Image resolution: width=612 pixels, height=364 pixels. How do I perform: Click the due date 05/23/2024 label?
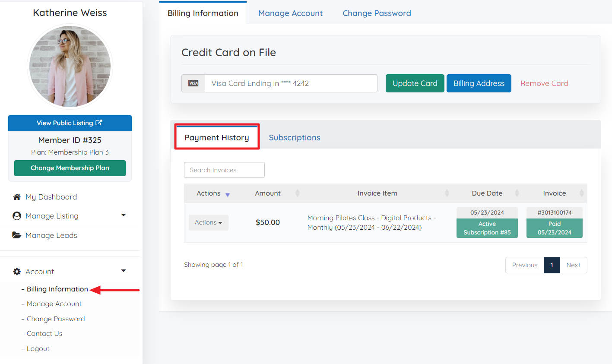point(487,212)
